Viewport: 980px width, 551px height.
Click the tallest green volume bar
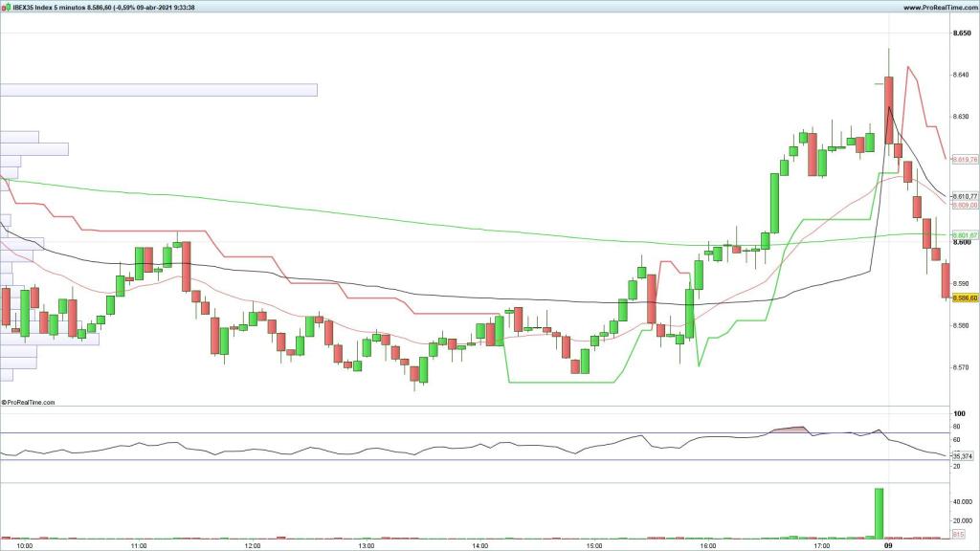879,512
